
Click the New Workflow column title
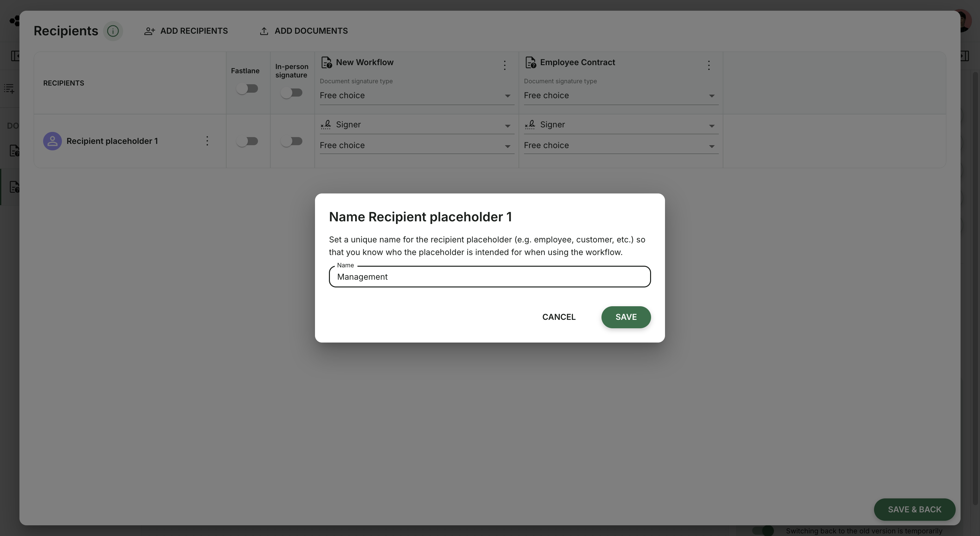click(365, 63)
